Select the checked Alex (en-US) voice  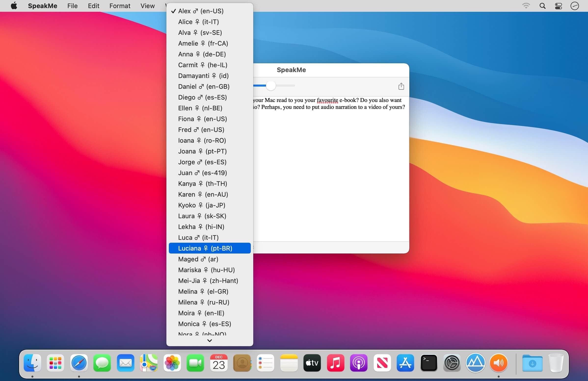point(200,11)
